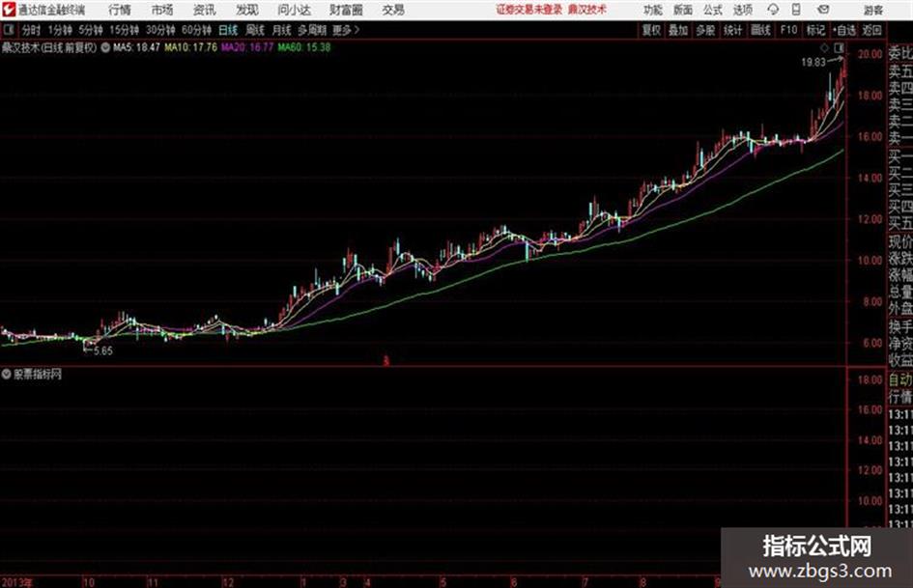Viewport: 913px width, 588px height.
Task: Switch to 60分钟 chart period
Action: (197, 30)
